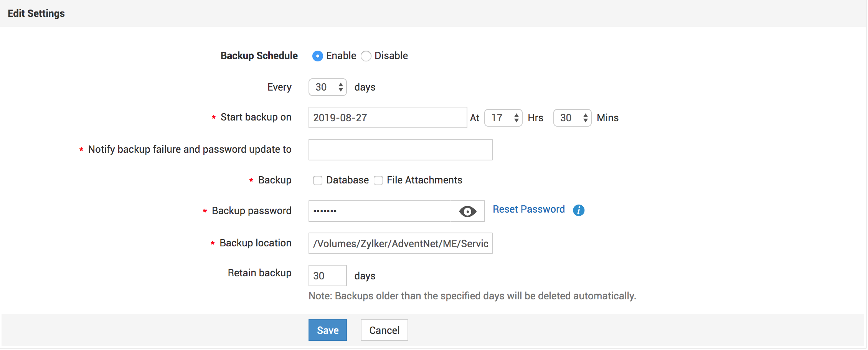Image resolution: width=868 pixels, height=350 pixels.
Task: Click the File Attachments label
Action: pos(424,180)
